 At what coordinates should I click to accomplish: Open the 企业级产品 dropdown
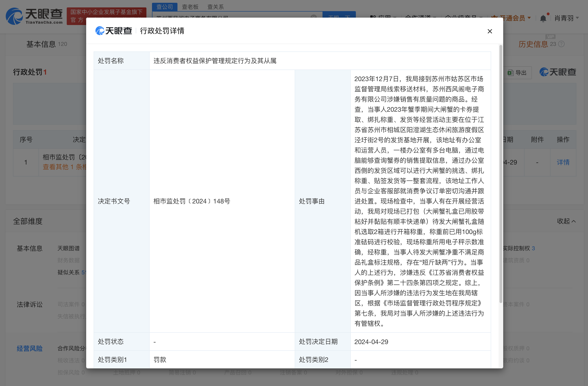463,18
